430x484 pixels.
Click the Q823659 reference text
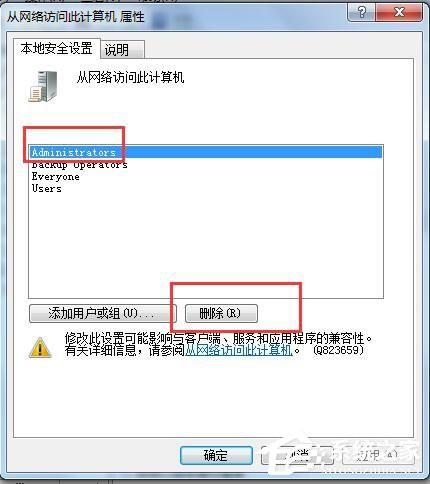pos(338,350)
